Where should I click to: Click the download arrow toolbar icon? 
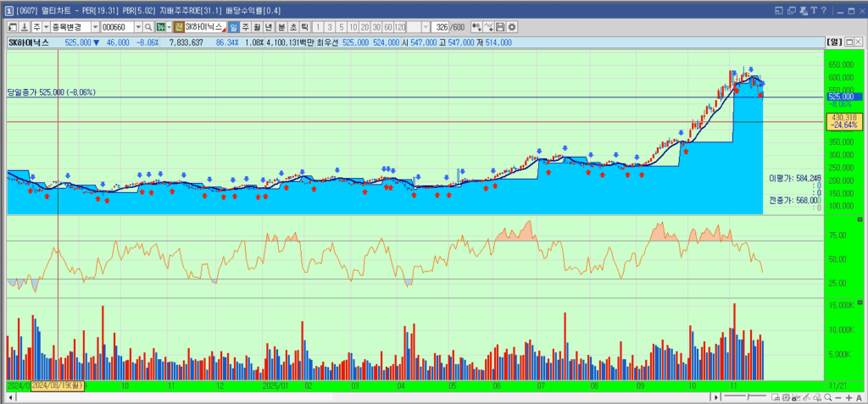pyautogui.click(x=24, y=27)
